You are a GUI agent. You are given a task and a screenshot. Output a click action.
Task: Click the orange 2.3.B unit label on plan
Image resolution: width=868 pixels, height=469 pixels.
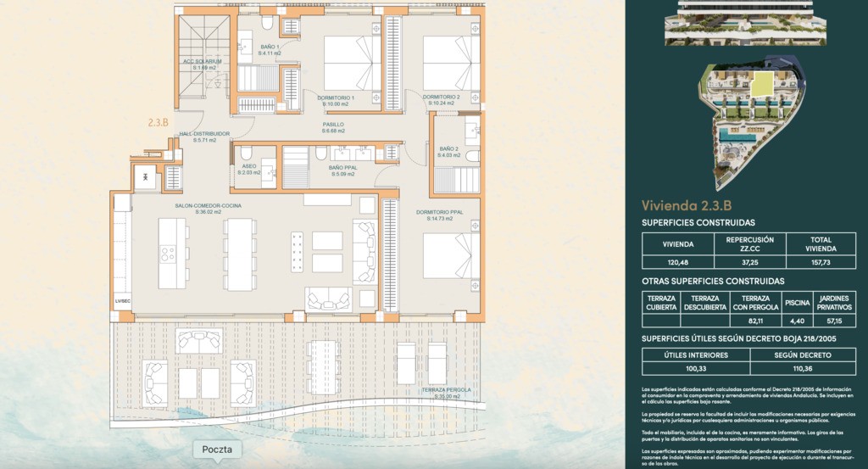(159, 123)
